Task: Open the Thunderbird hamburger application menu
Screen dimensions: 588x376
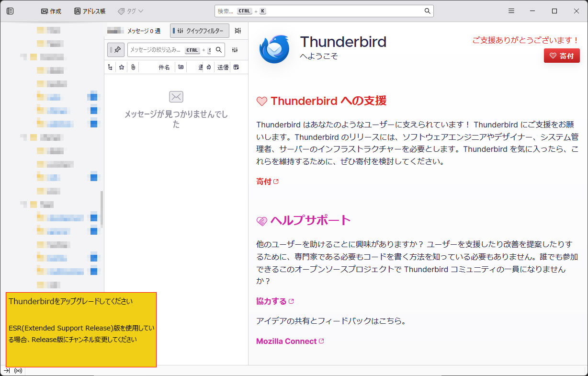Action: coord(511,11)
